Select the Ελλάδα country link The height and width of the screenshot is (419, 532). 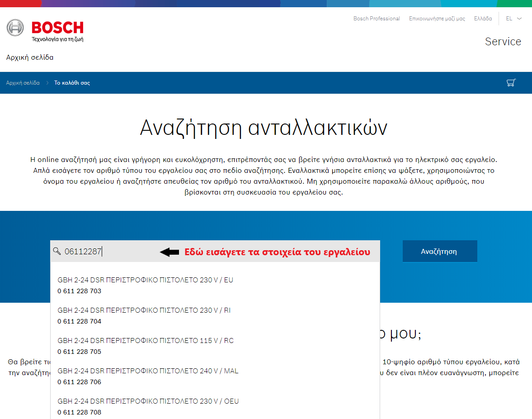[483, 19]
